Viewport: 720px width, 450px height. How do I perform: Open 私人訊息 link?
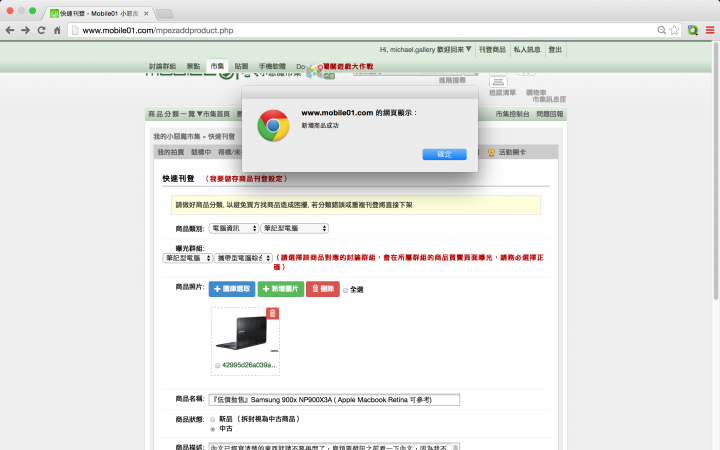coord(527,49)
